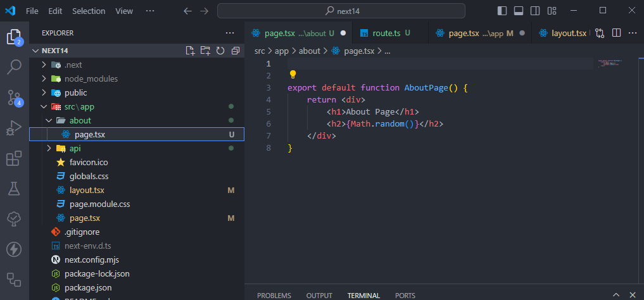Open Source Control view with 4 changes
This screenshot has width=644, height=300.
click(x=14, y=97)
